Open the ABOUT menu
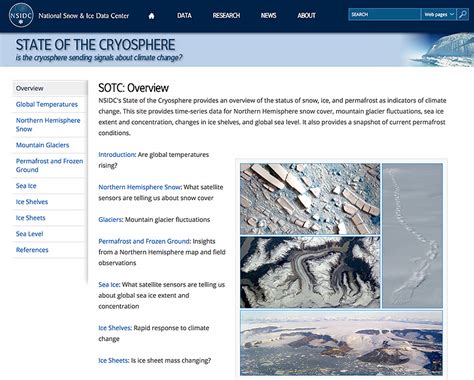474x380 pixels. coord(306,15)
